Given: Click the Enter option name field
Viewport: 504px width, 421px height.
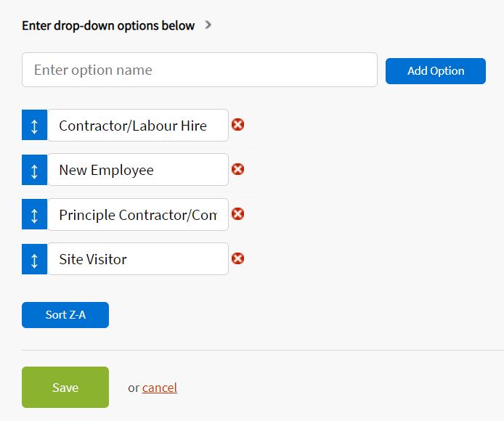Looking at the screenshot, I should coord(199,70).
